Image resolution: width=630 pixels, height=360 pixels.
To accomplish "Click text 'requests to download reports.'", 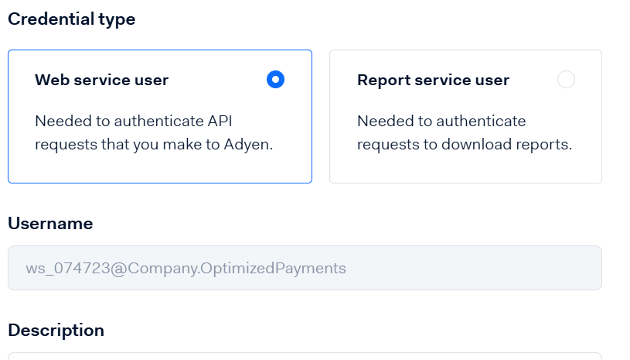I will coord(464,144).
